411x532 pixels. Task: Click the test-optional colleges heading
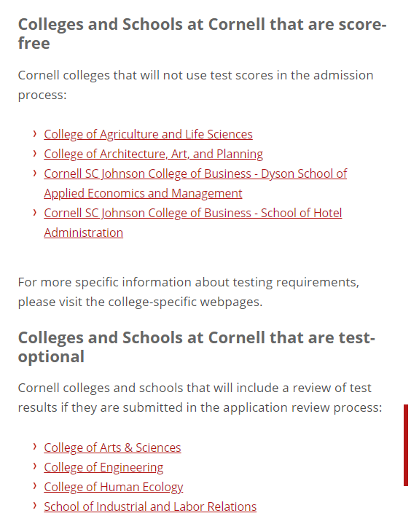pos(196,347)
